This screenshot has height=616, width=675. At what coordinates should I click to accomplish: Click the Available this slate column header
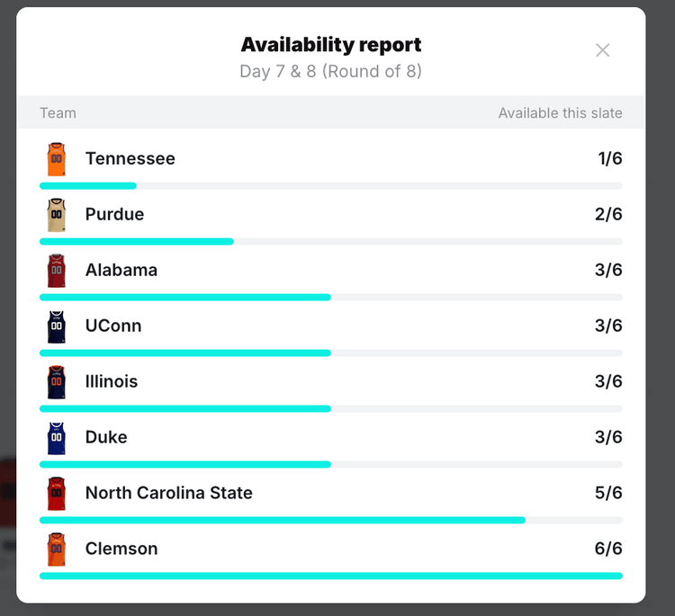(x=560, y=113)
